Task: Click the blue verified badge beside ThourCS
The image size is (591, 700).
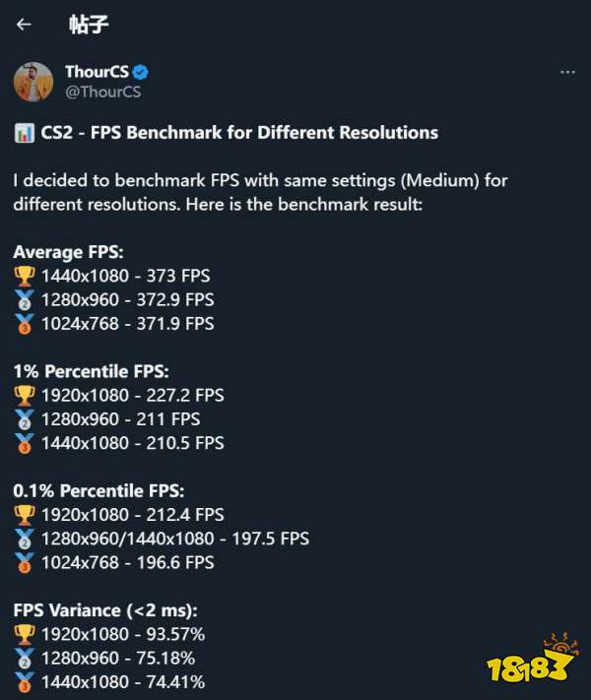Action: (141, 73)
